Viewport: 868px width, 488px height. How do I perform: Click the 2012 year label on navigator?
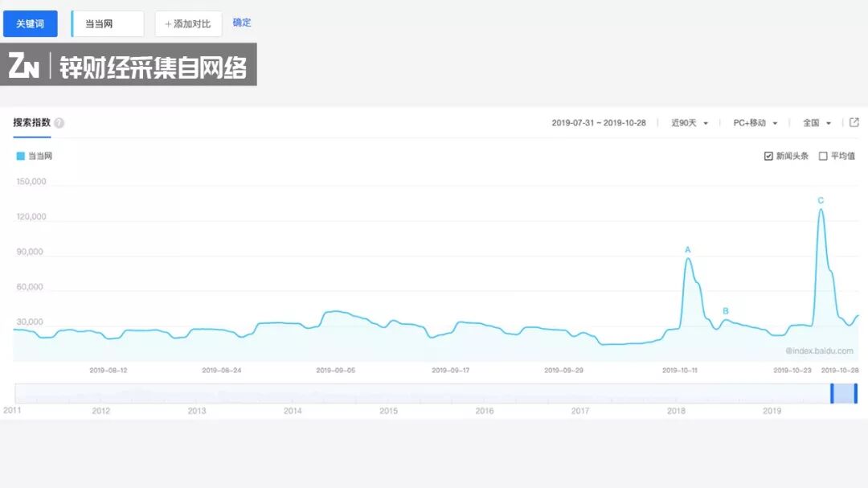click(100, 411)
